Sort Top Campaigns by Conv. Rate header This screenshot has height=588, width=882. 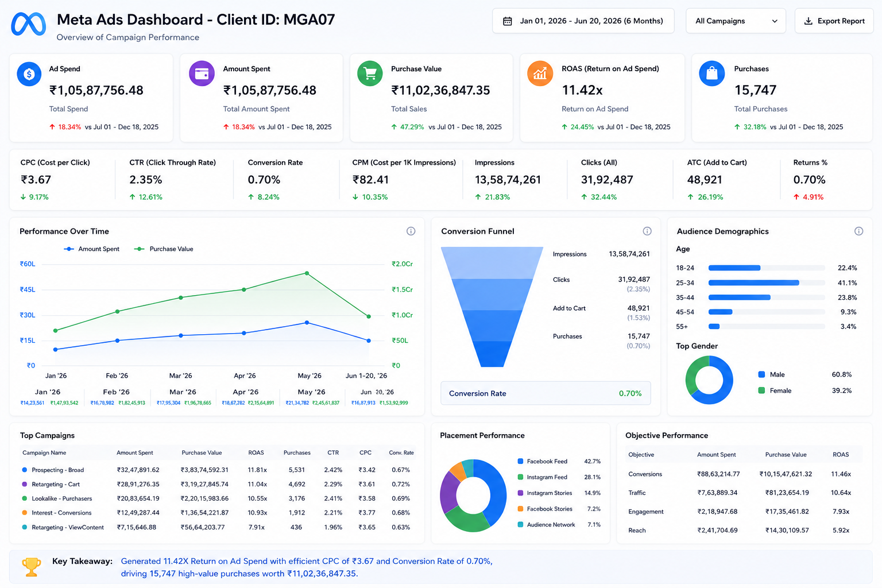(x=401, y=452)
